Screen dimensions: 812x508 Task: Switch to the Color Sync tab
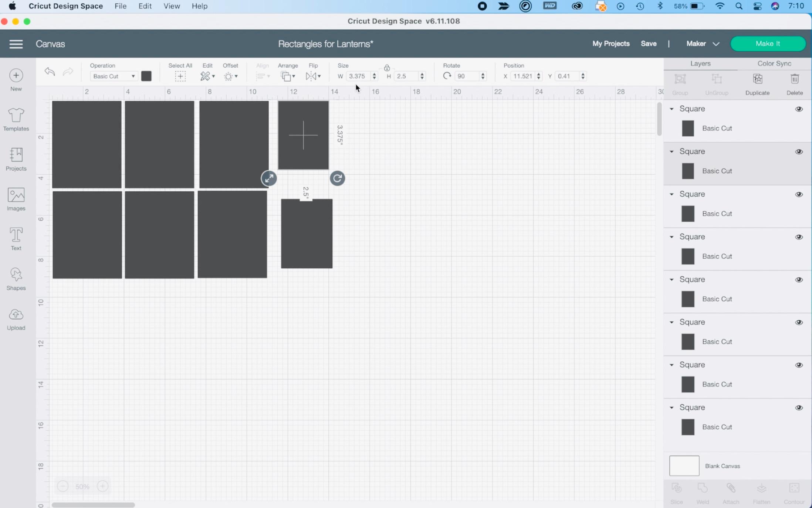point(774,64)
